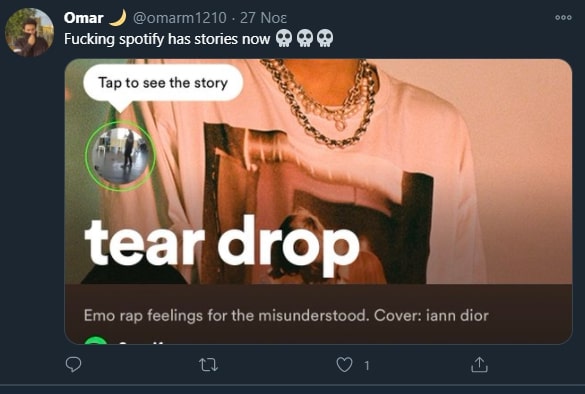This screenshot has width=585, height=394.
Task: Click the like count number 1
Action: click(367, 366)
